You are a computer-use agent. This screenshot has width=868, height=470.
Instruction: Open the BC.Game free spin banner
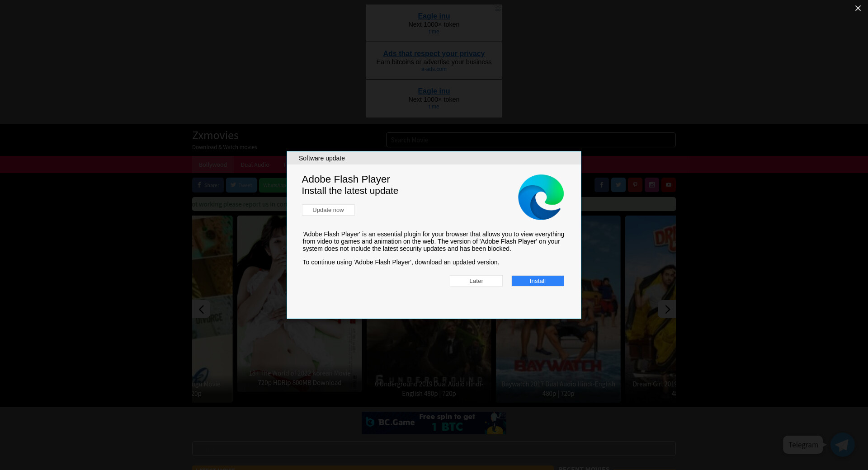click(x=434, y=423)
